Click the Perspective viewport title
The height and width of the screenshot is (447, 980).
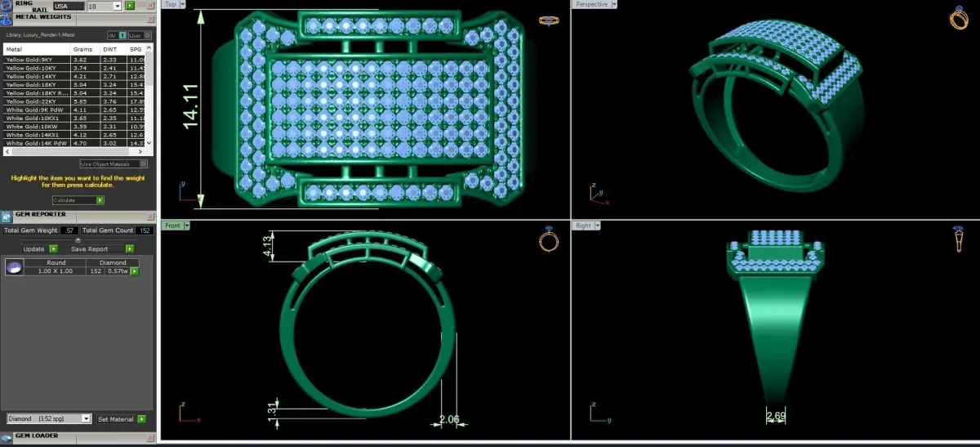(592, 4)
